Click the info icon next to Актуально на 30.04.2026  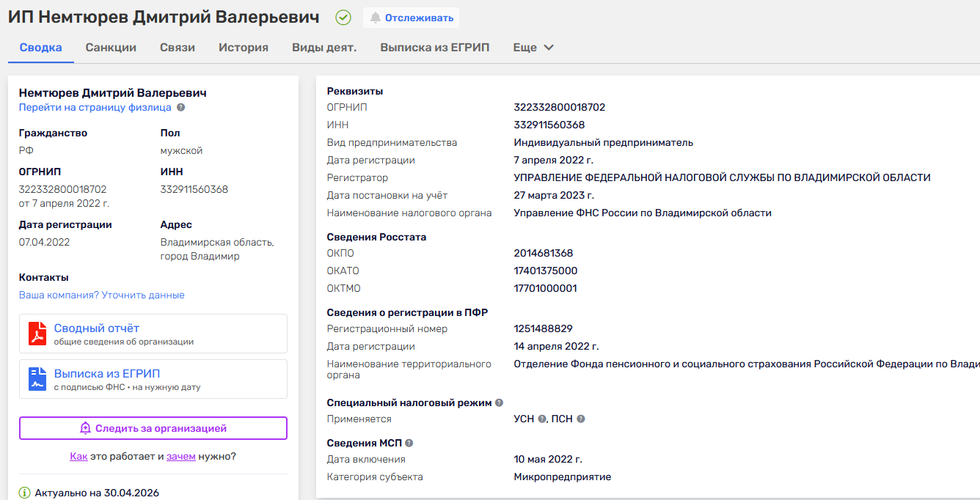click(x=25, y=493)
